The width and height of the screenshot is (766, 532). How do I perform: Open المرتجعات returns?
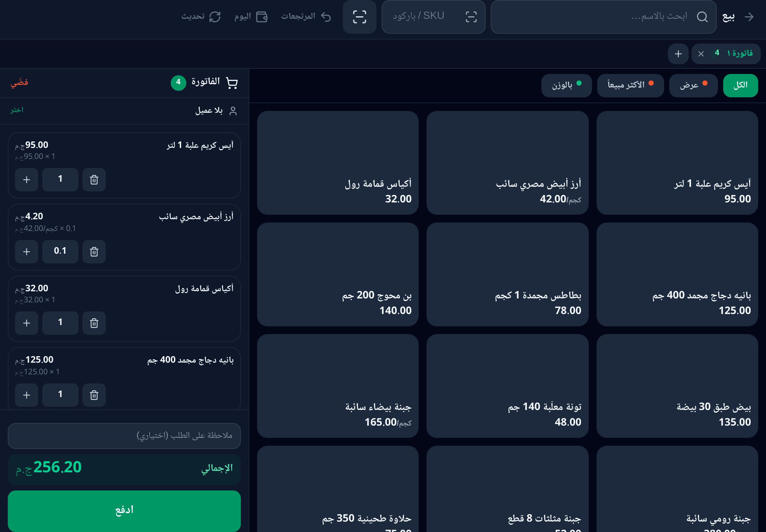pyautogui.click(x=306, y=16)
